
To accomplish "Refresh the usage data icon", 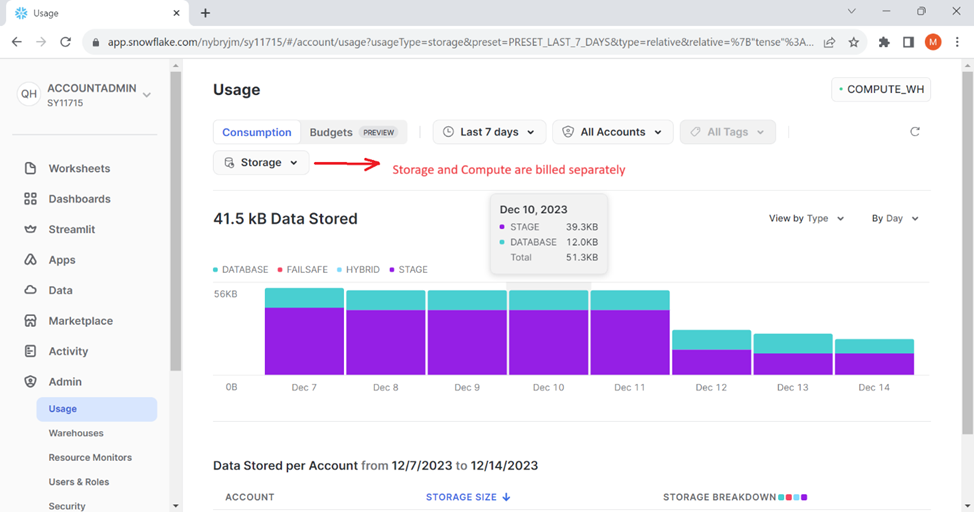I will tap(914, 132).
